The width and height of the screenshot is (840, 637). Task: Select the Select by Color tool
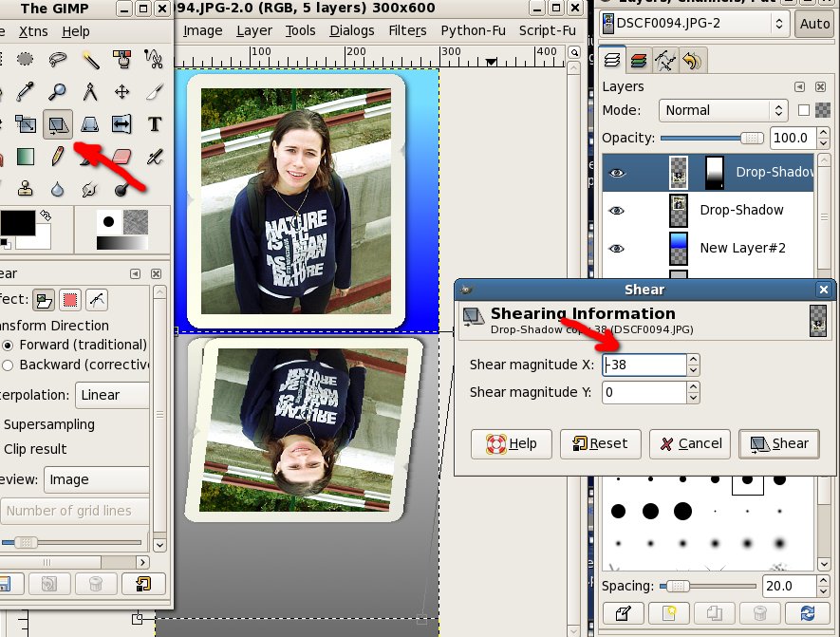tap(122, 59)
